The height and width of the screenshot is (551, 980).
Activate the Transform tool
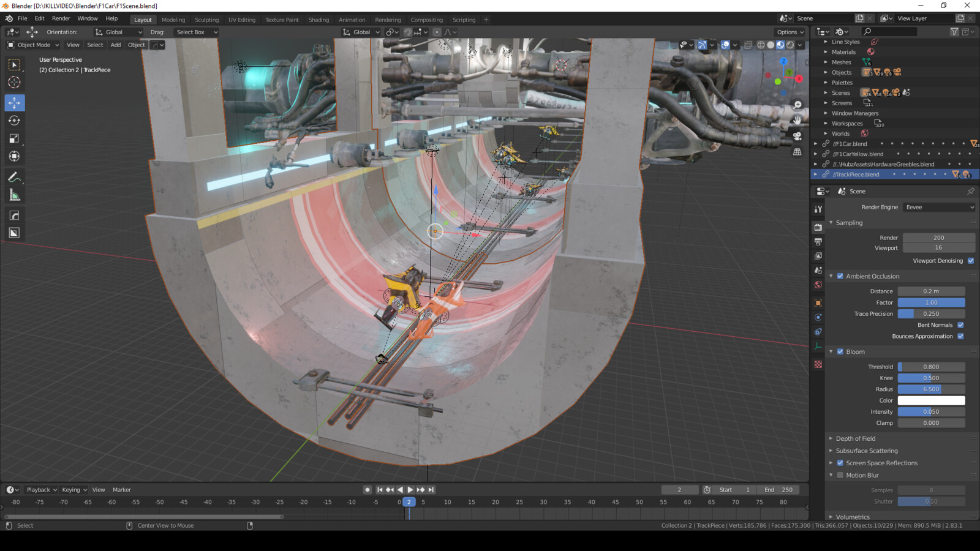pos(14,156)
